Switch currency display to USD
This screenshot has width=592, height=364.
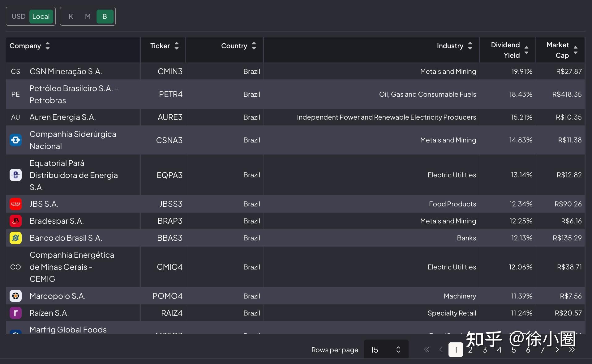[19, 16]
